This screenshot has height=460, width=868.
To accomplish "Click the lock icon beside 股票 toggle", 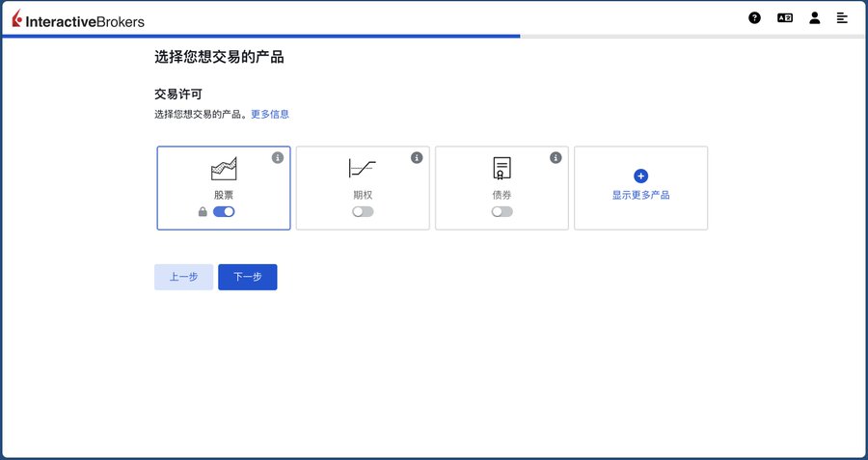I will (x=203, y=211).
